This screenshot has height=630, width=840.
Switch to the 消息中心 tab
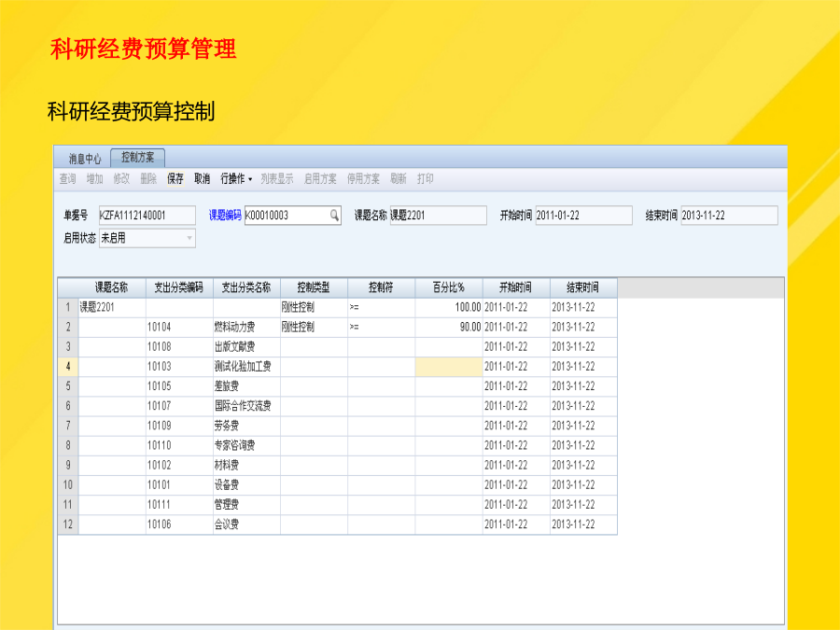pyautogui.click(x=84, y=159)
